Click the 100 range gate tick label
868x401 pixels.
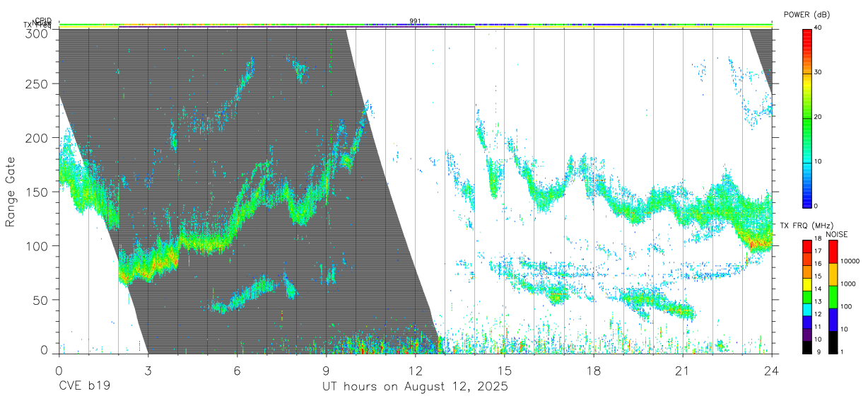(x=35, y=246)
